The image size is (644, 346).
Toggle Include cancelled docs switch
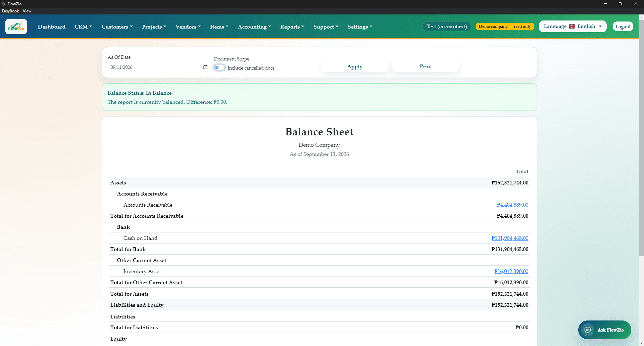[219, 68]
